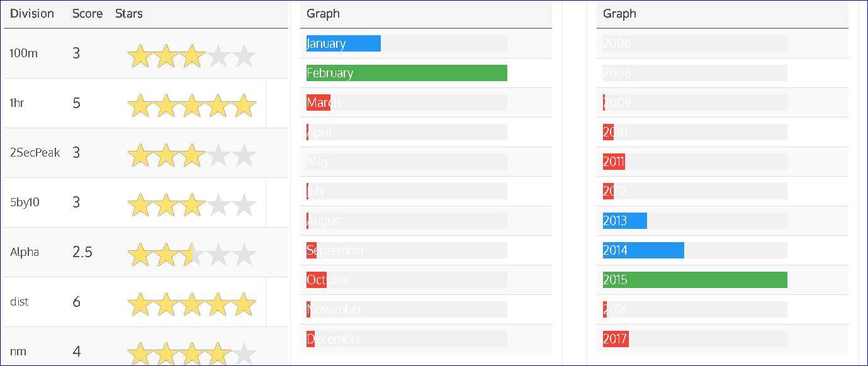868x366 pixels.
Task: Sort table by Division column header
Action: coord(32,14)
